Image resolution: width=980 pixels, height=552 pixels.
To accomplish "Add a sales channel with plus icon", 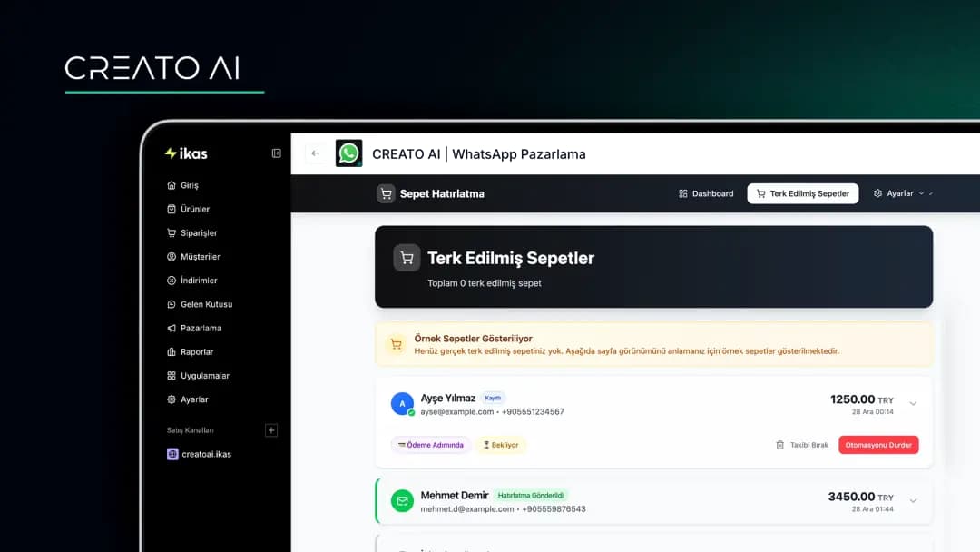I will pos(270,430).
